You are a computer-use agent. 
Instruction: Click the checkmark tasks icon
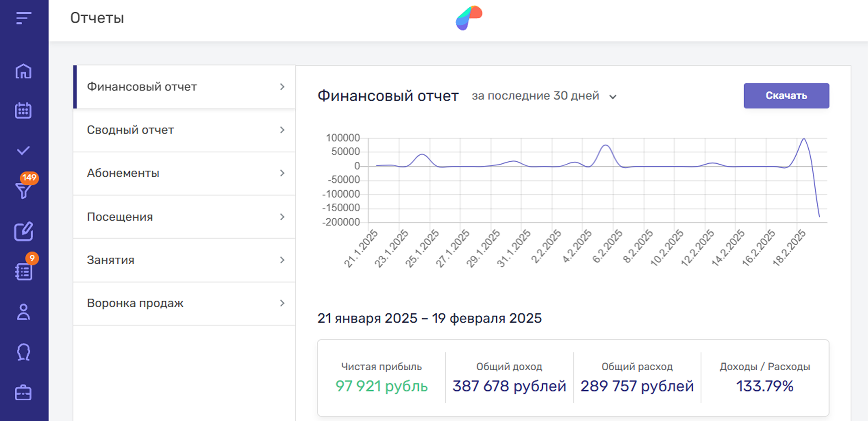tap(23, 151)
